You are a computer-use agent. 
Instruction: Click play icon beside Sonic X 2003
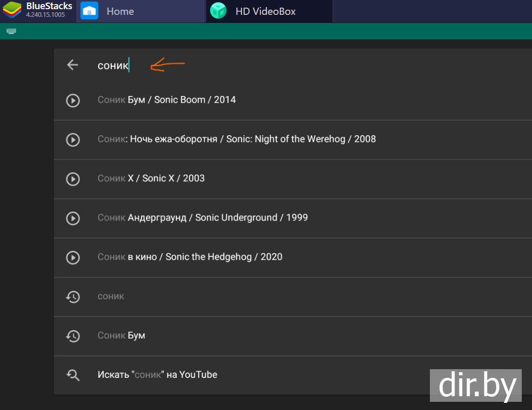point(73,179)
